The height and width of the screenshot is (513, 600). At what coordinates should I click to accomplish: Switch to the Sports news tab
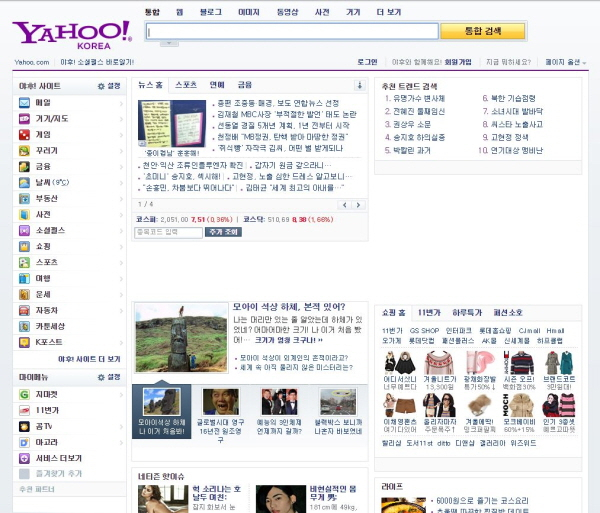tap(186, 85)
